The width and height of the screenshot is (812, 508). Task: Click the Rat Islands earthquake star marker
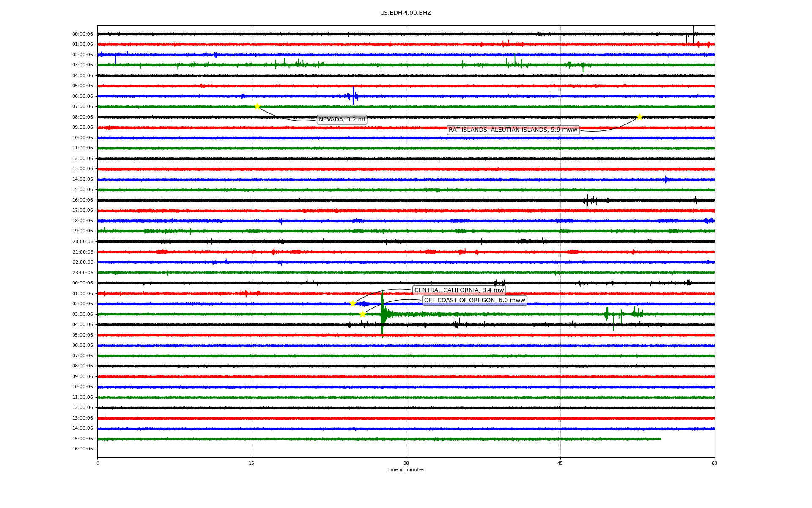[x=639, y=117]
